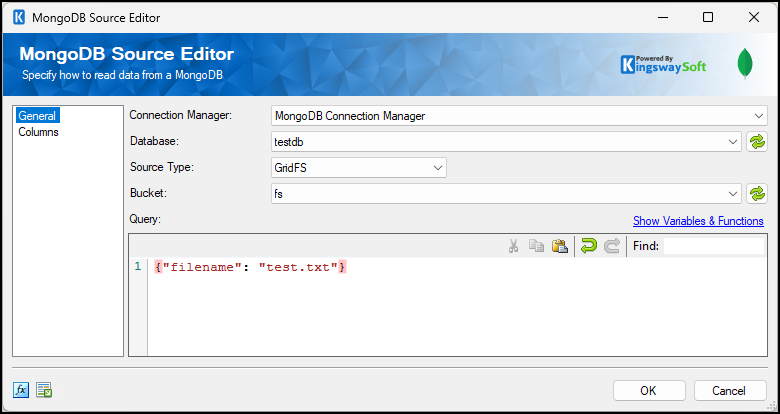Viewport: 780px width, 414px height.
Task: Click the green Undo arrow icon
Action: (x=589, y=246)
